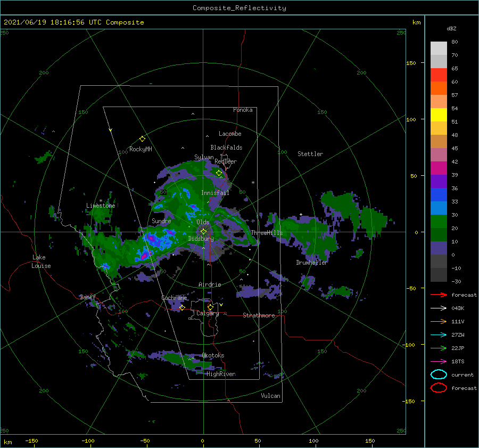The height and width of the screenshot is (448, 479).
Task: Click the yellow diamond marker above Calgary
Action: coord(210,307)
